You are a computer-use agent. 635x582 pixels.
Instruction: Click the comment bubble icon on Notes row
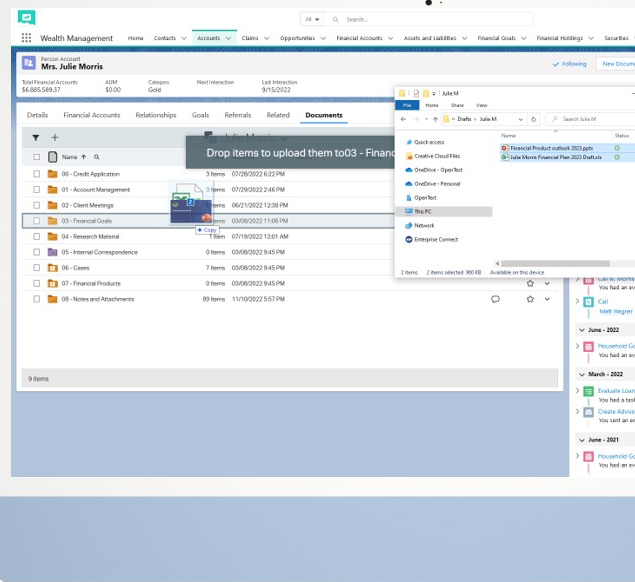495,299
